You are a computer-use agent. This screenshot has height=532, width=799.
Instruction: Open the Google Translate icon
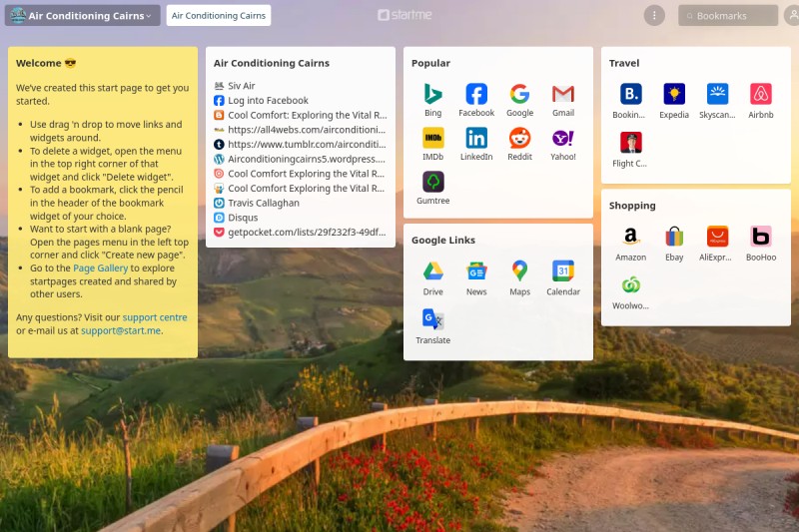433,319
